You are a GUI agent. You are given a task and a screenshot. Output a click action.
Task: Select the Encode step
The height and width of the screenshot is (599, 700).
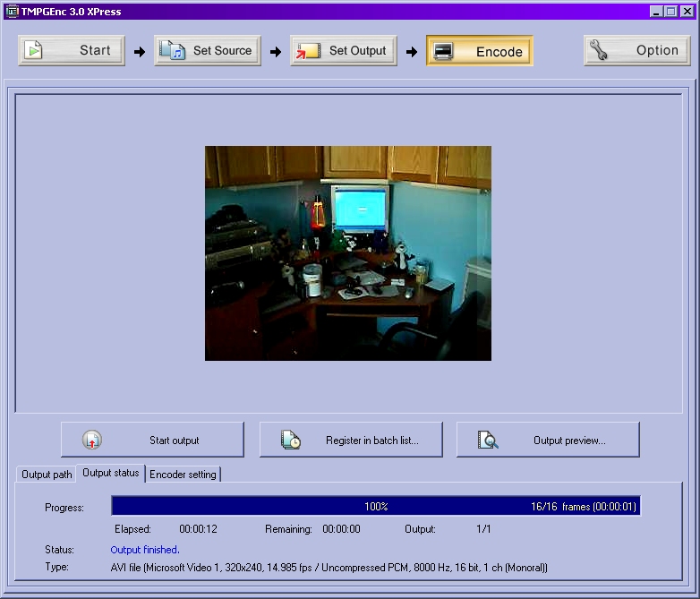480,51
